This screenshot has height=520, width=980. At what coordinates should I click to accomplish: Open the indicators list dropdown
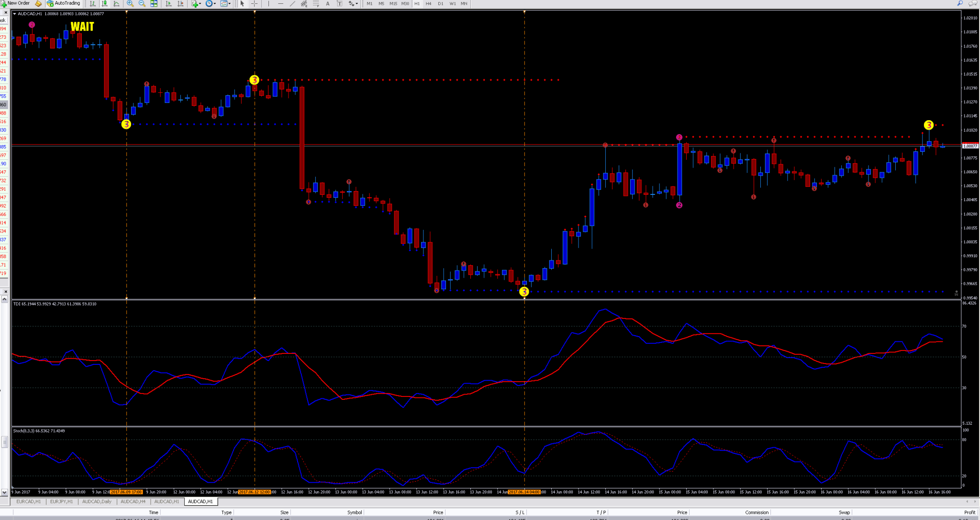click(196, 3)
